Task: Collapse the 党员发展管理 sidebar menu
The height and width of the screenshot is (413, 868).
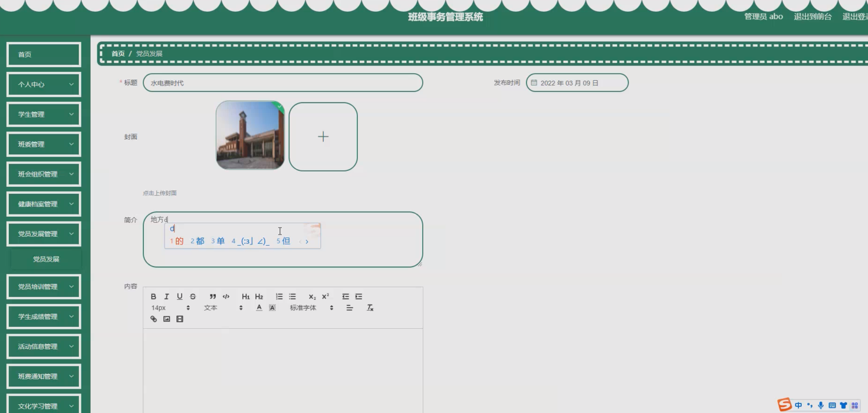Action: click(x=44, y=234)
